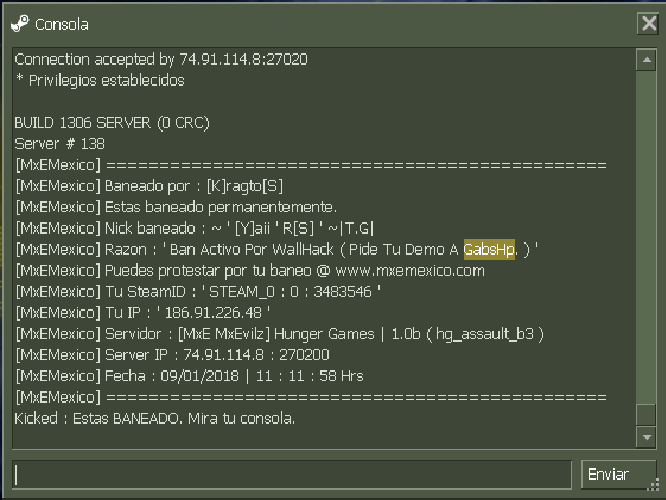Click the 'Baneado por : [K]ragto[S]' line

[x=149, y=186]
